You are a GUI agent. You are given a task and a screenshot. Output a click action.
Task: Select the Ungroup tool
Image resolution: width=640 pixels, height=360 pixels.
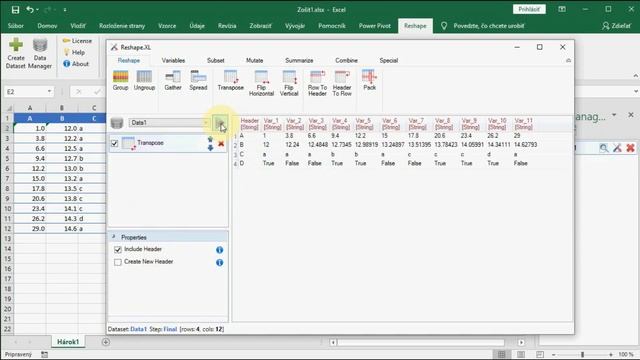point(144,80)
